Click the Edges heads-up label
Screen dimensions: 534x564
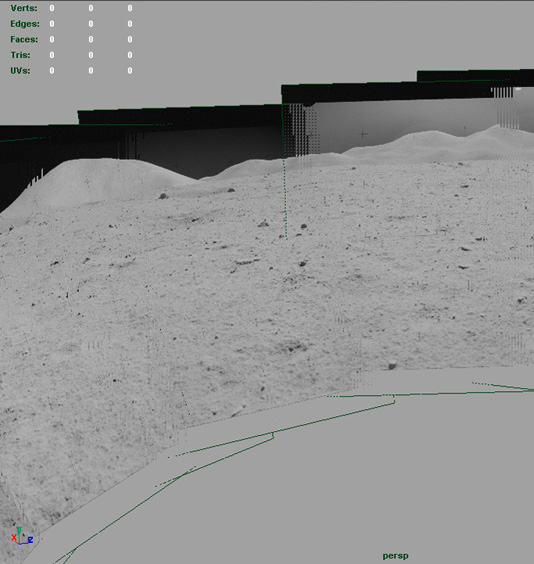(x=25, y=24)
